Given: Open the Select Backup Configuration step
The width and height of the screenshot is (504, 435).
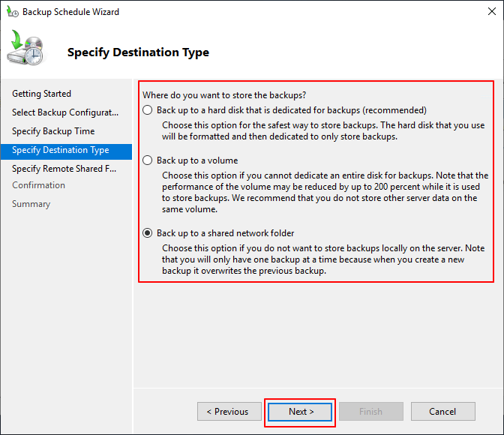Looking at the screenshot, I should [65, 112].
